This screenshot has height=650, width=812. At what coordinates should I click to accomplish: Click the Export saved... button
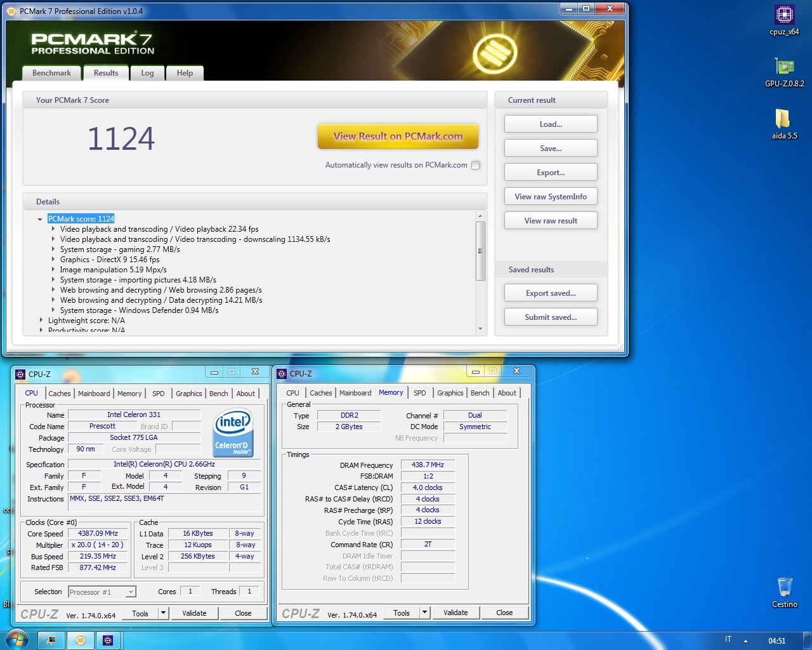[551, 293]
